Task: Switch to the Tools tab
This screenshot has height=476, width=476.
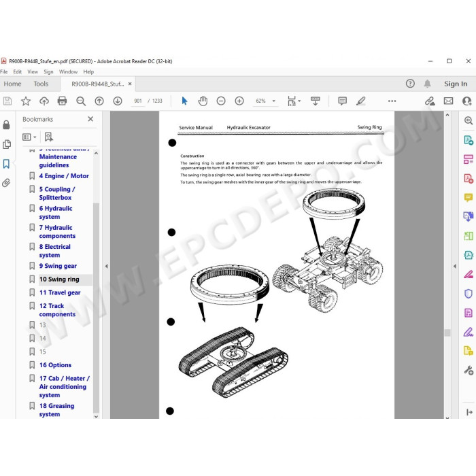Action: click(41, 84)
